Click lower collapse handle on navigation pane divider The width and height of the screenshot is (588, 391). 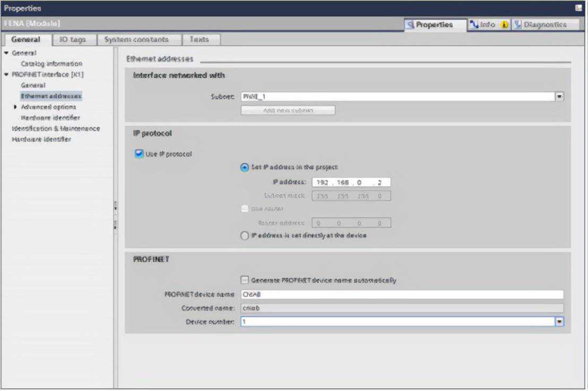(x=115, y=225)
